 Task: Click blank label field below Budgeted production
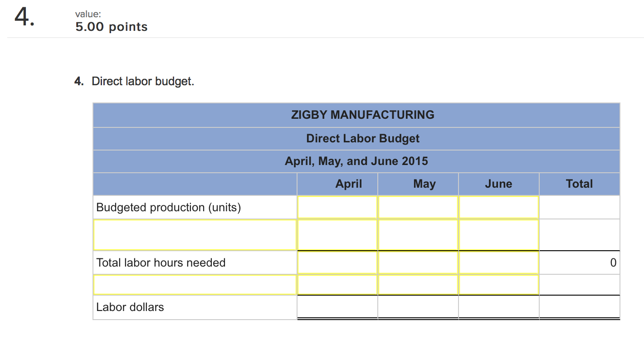(195, 235)
